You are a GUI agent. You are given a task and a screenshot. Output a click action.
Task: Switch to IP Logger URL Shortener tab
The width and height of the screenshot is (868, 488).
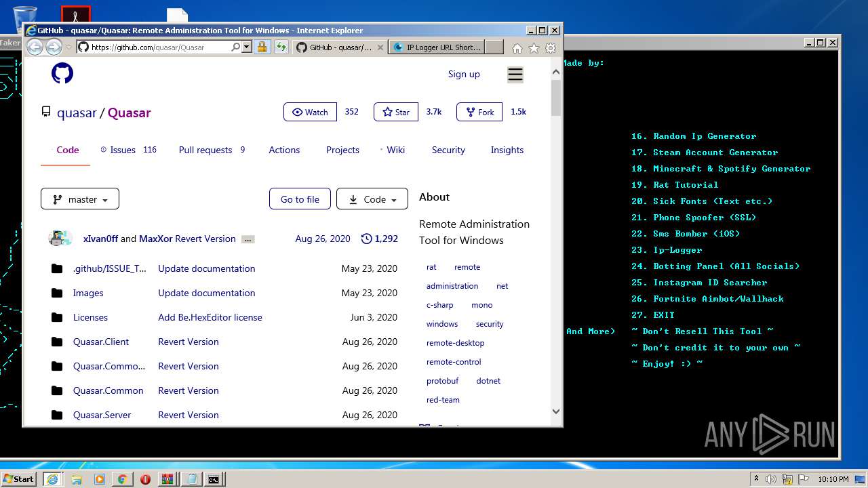[x=437, y=47]
